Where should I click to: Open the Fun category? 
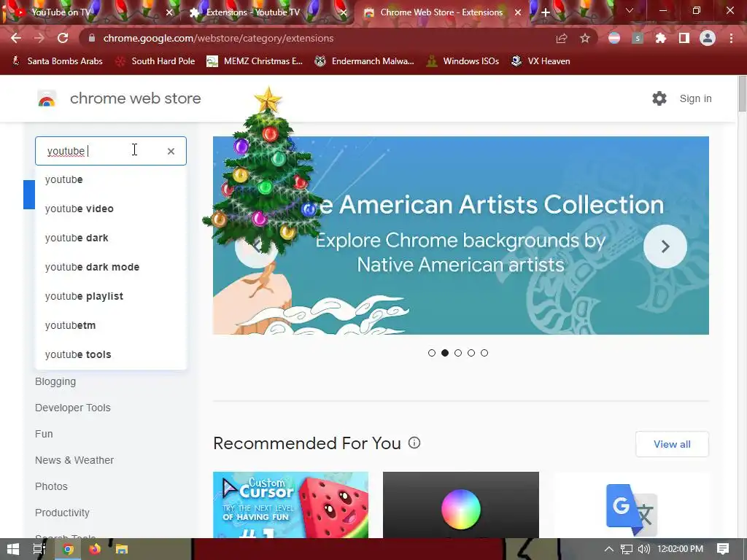[x=44, y=434]
